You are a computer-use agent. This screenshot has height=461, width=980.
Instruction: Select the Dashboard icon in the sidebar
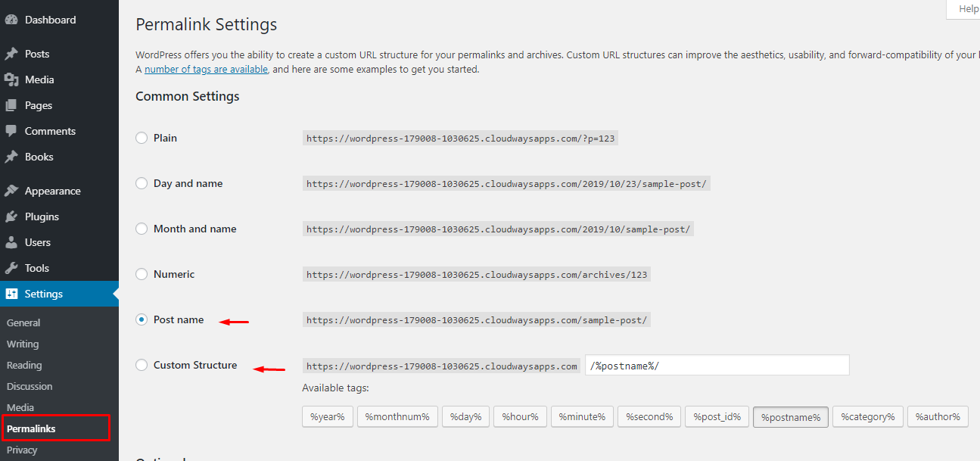[11, 19]
